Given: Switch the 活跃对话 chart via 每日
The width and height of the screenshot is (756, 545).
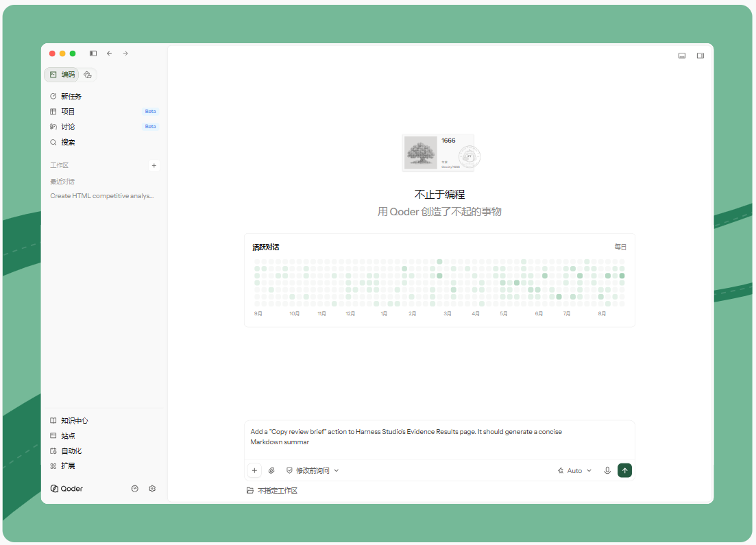Looking at the screenshot, I should coord(620,247).
